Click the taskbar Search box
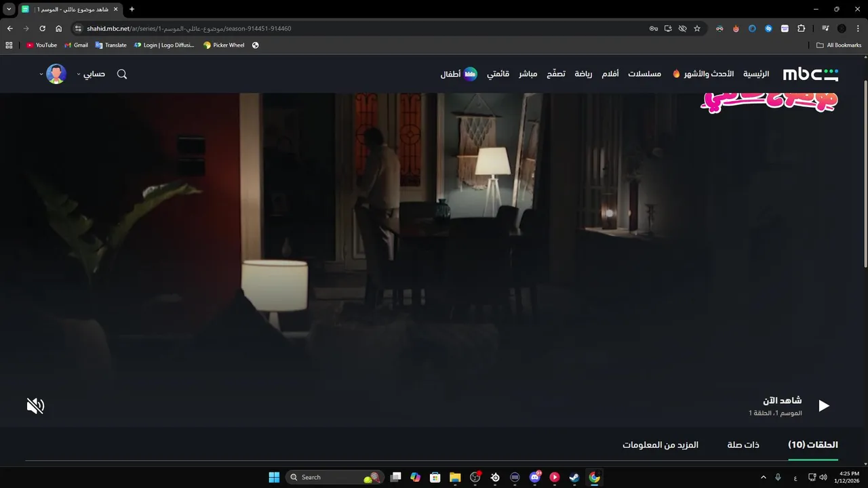 (x=334, y=477)
